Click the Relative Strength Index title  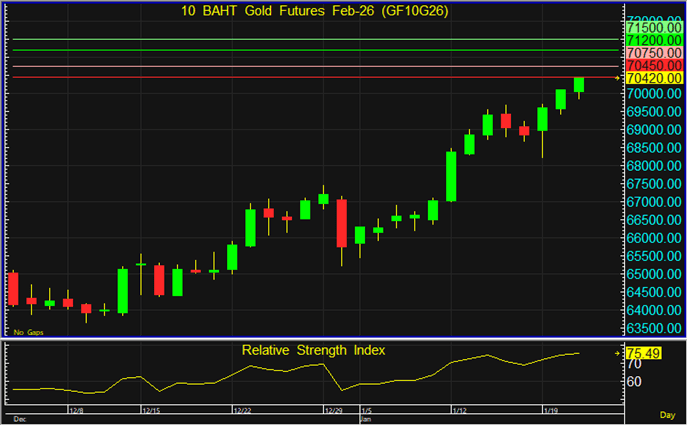(x=313, y=350)
